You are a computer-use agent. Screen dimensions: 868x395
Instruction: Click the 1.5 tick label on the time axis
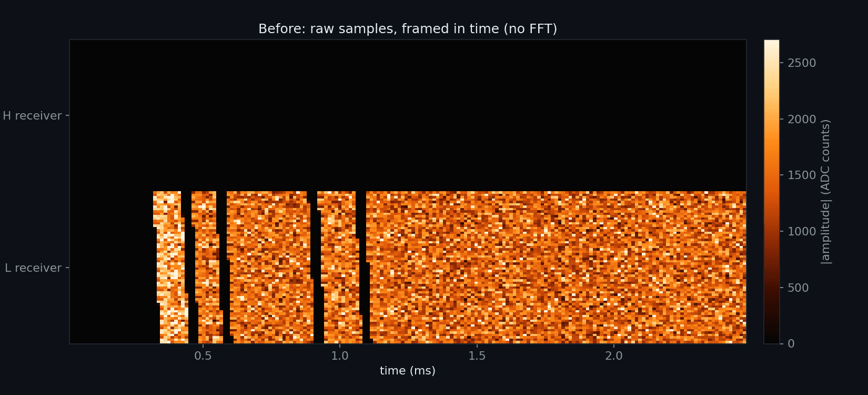(x=477, y=355)
